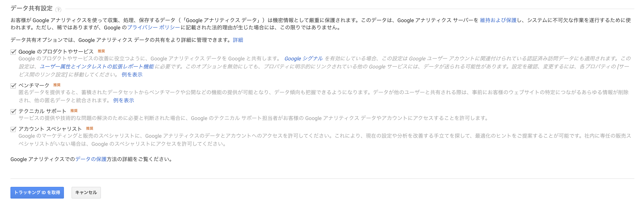The height and width of the screenshot is (207, 644).
Task: Uncheck the Google のプロダクトやサービス checkbox
Action: point(13,52)
